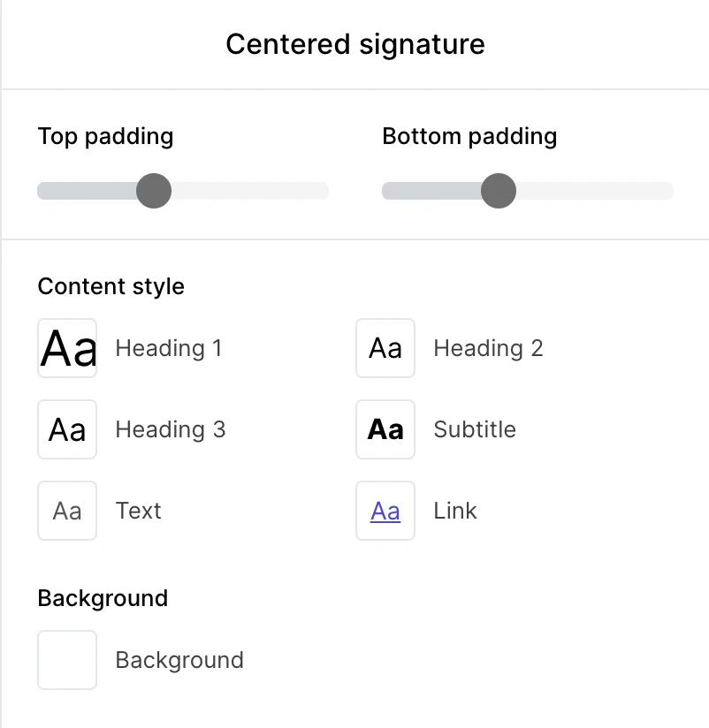Click the Top padding slider handle
This screenshot has height=728, width=709.
(154, 191)
